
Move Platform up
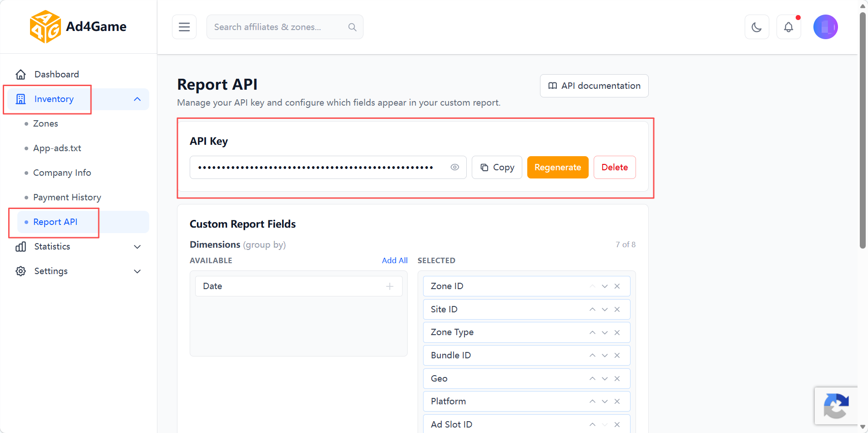click(x=592, y=402)
